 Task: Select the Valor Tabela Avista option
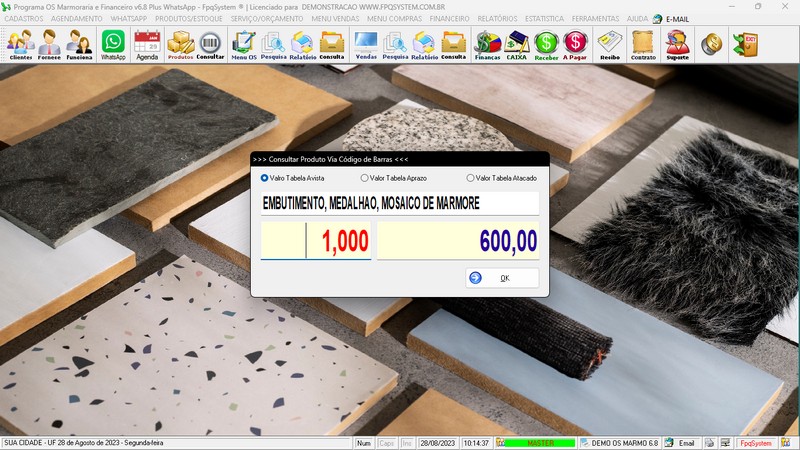click(265, 178)
